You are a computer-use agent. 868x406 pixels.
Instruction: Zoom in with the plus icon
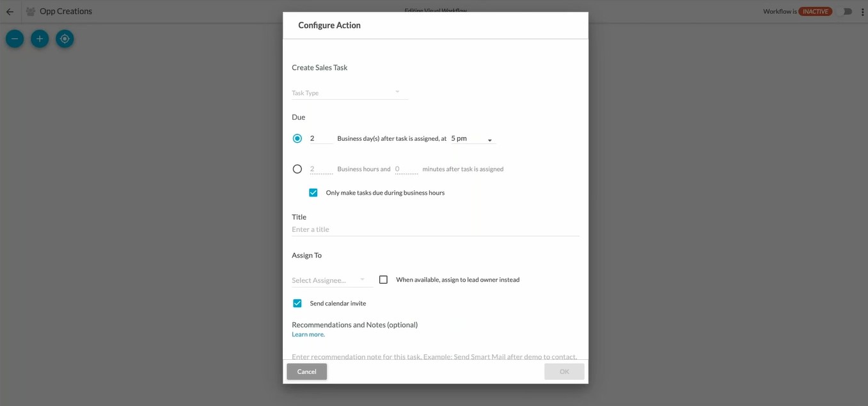[x=40, y=39]
